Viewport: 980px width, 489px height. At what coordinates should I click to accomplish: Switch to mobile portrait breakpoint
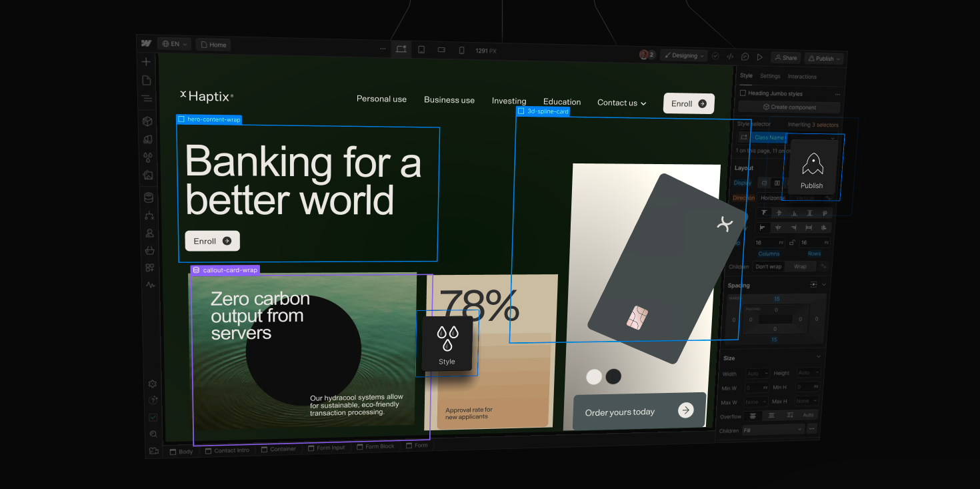pyautogui.click(x=461, y=50)
